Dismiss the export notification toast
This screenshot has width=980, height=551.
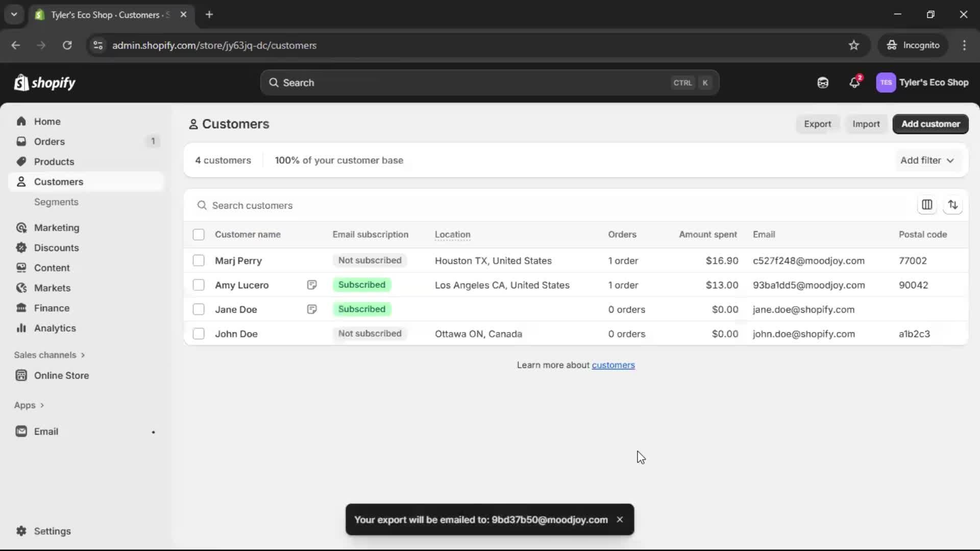click(x=620, y=519)
